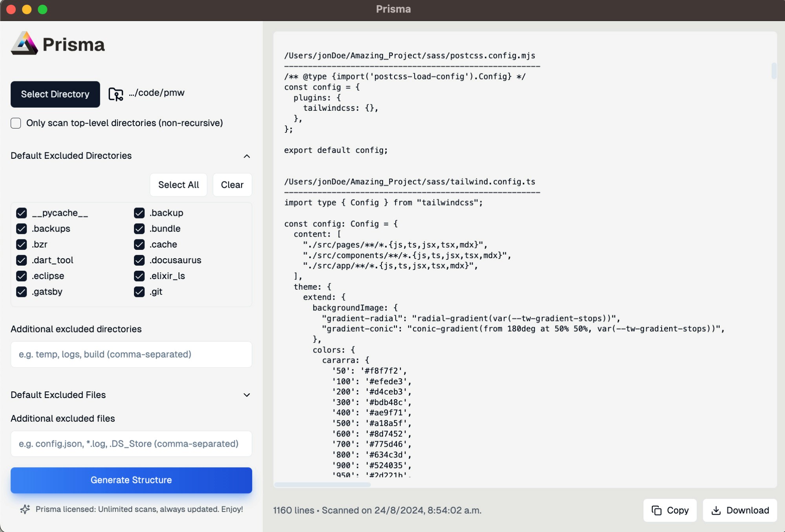The height and width of the screenshot is (532, 785).
Task: Collapse Default Excluded Directories section
Action: click(x=246, y=156)
